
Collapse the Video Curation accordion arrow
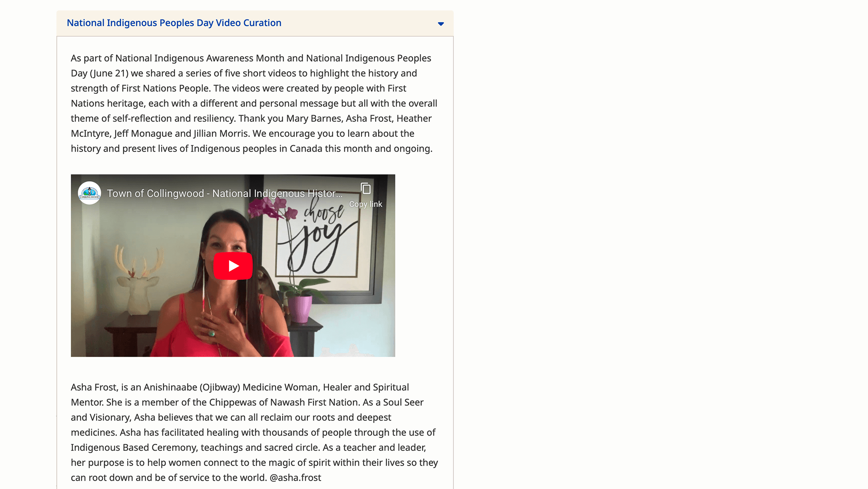(x=441, y=24)
